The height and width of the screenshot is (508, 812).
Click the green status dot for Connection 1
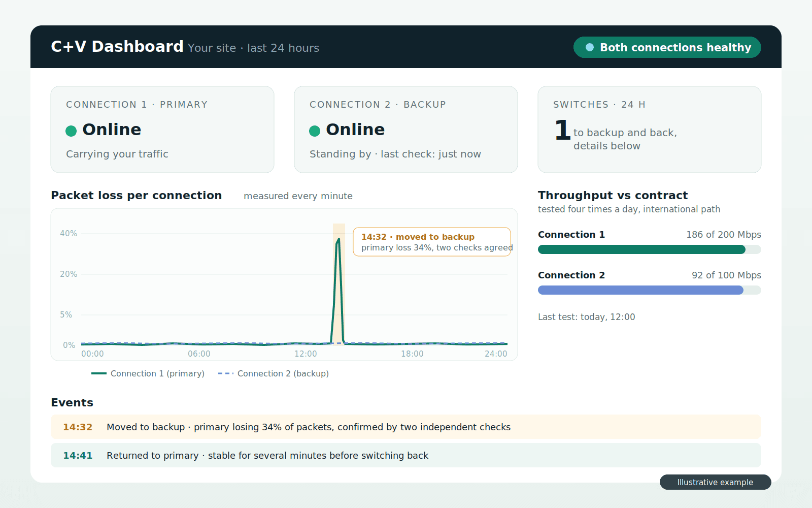pyautogui.click(x=71, y=131)
